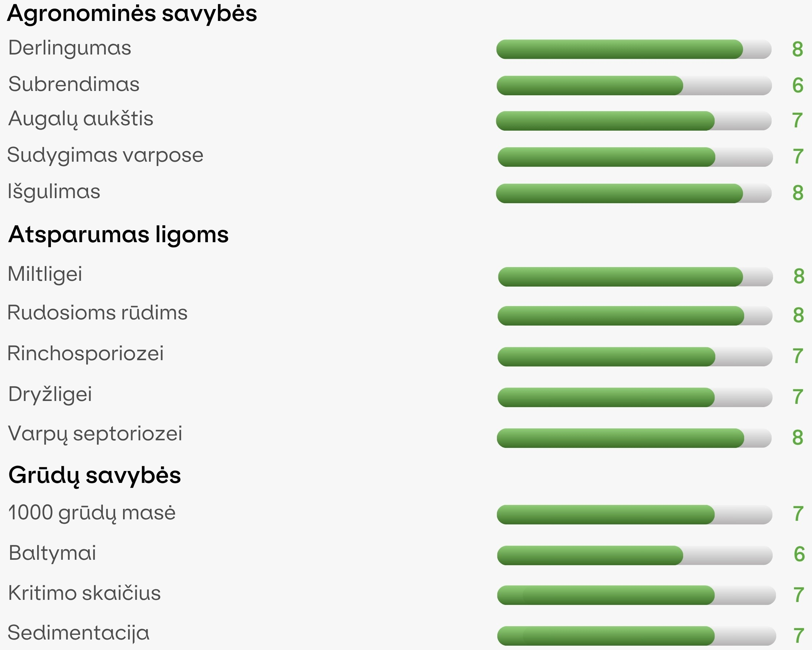812x650 pixels.
Task: Click the Baltymai score value 6
Action: (x=799, y=554)
